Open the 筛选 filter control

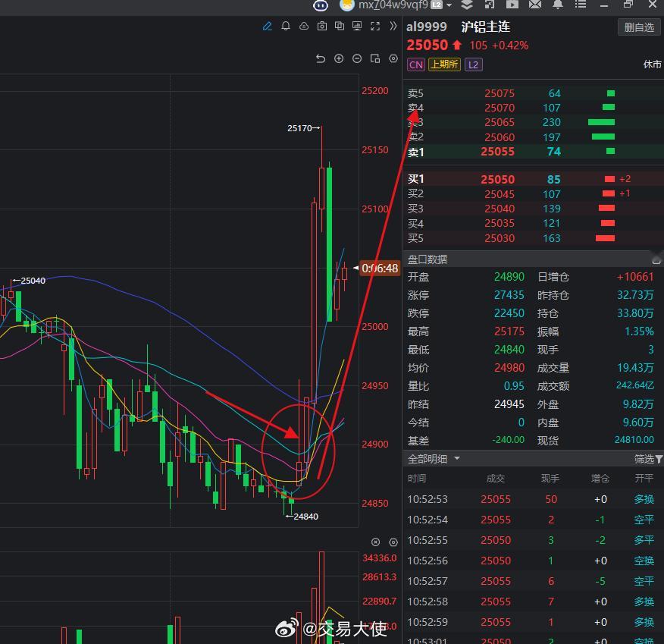646,458
